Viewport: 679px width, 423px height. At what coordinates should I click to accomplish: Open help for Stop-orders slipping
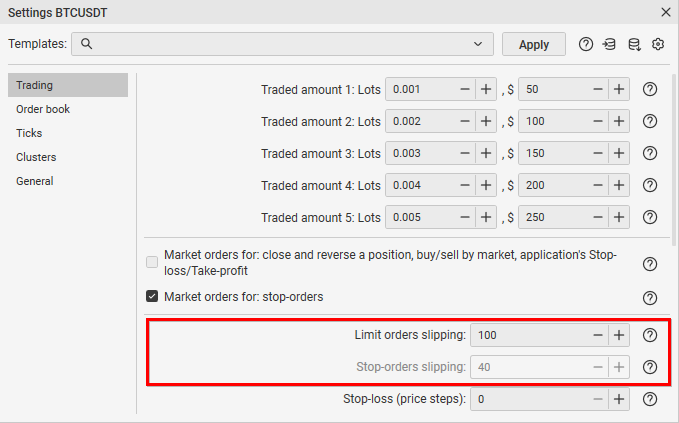click(650, 367)
